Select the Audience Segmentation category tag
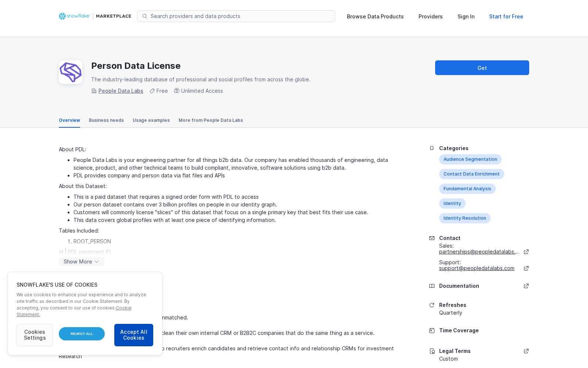 470,159
